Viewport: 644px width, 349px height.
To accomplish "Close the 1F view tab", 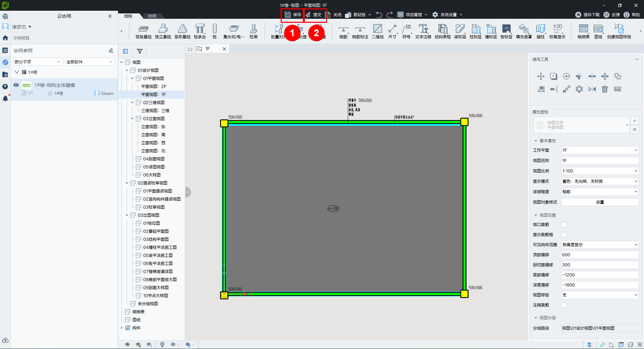I will click(224, 49).
